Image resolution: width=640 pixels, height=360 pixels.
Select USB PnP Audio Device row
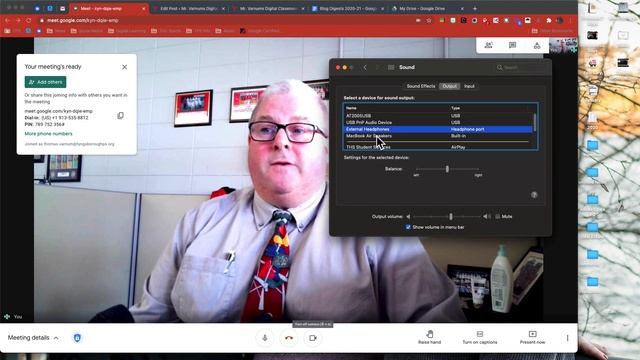click(x=438, y=122)
